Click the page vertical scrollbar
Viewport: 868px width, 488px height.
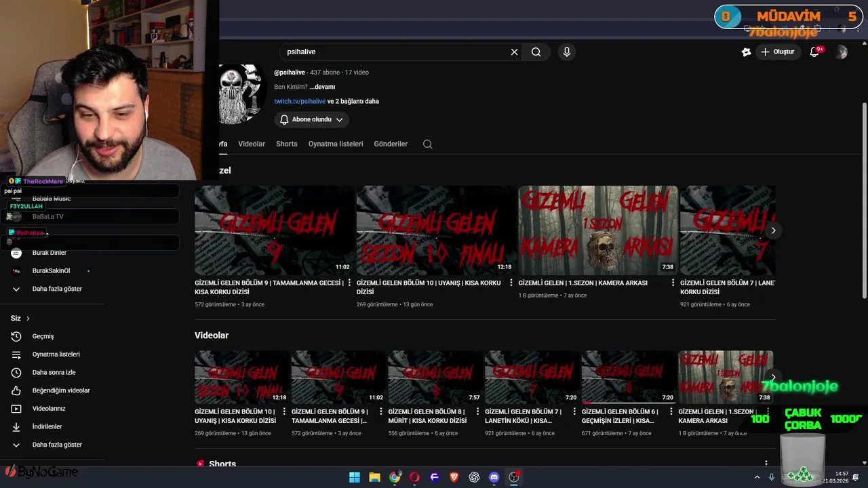pyautogui.click(x=864, y=200)
